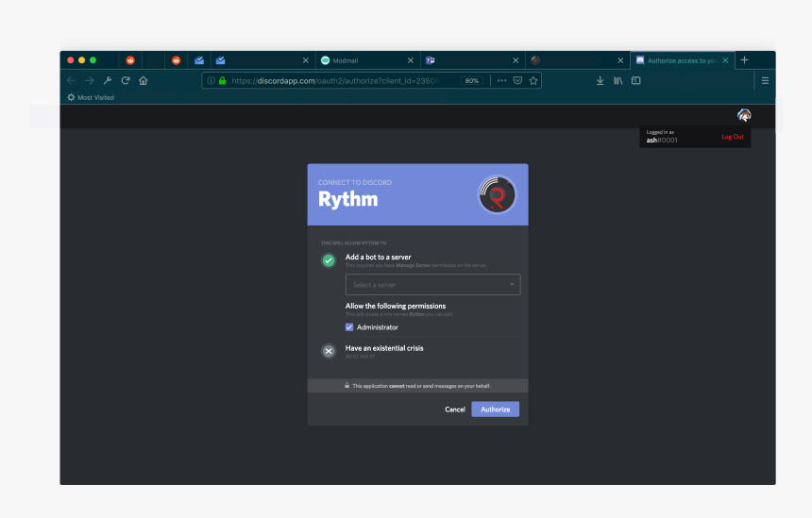Open the page actions three-dot menu
812x518 pixels.
[501, 81]
